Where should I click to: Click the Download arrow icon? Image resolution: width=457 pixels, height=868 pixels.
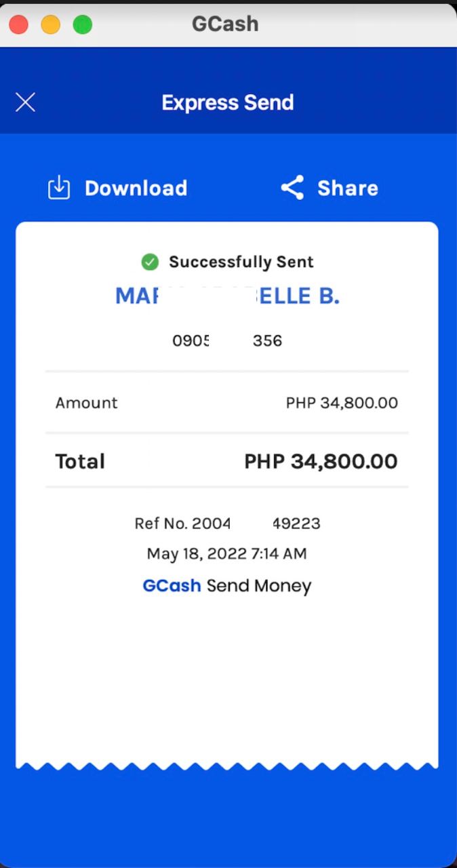pos(59,188)
